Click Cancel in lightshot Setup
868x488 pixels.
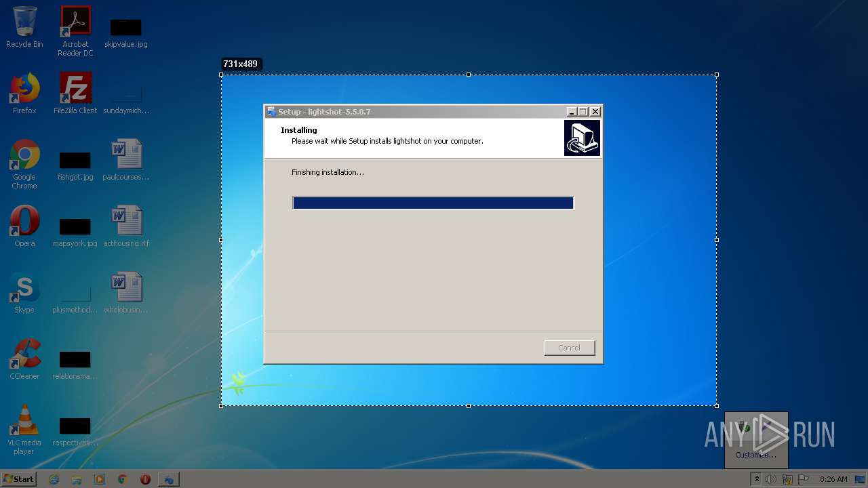(x=570, y=348)
